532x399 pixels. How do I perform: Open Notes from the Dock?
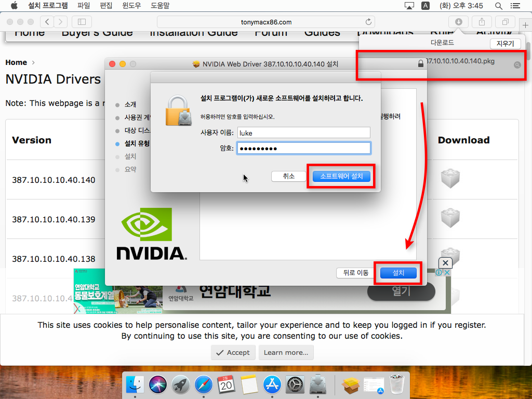(x=249, y=385)
